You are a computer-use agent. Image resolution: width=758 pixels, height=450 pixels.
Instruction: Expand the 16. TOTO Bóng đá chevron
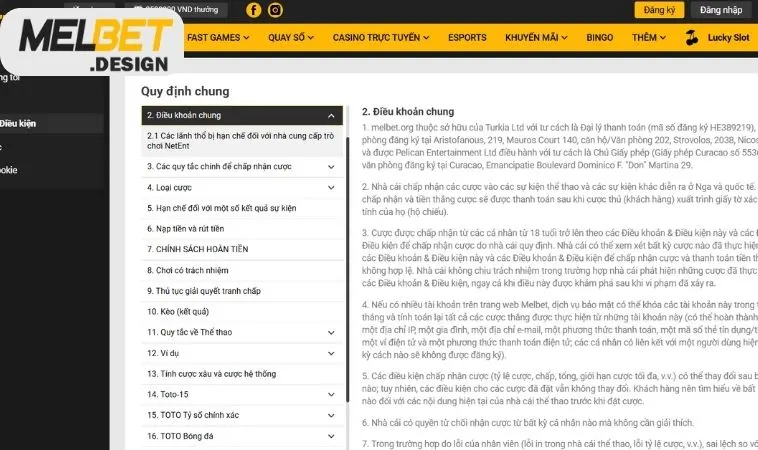point(331,436)
